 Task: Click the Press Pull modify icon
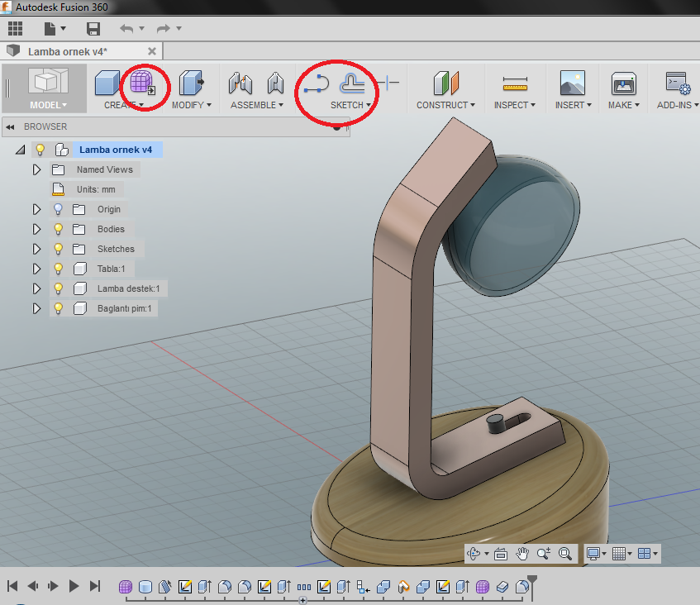[x=192, y=83]
